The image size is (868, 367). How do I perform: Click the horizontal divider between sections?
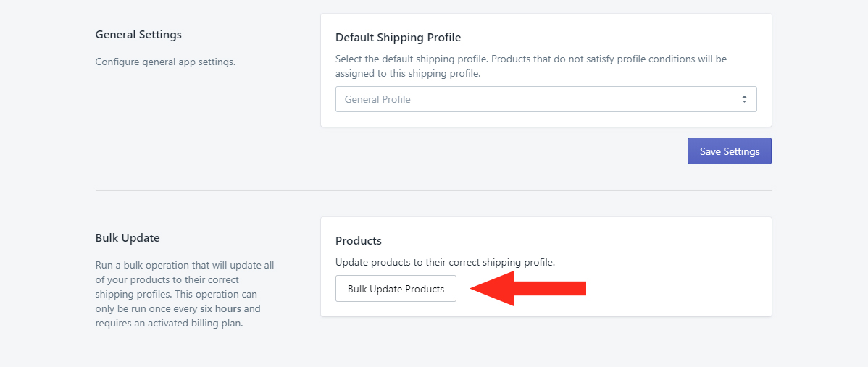[x=433, y=191]
